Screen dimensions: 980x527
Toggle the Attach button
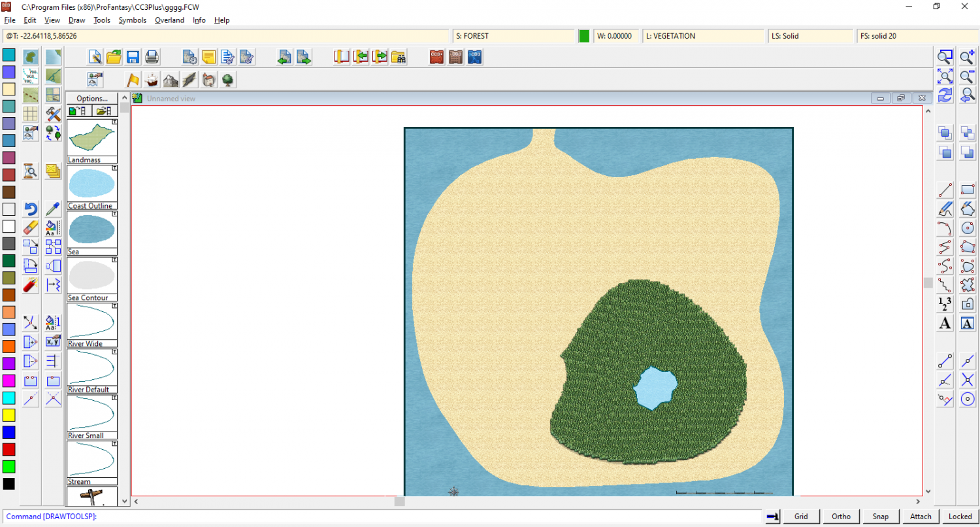(921, 517)
